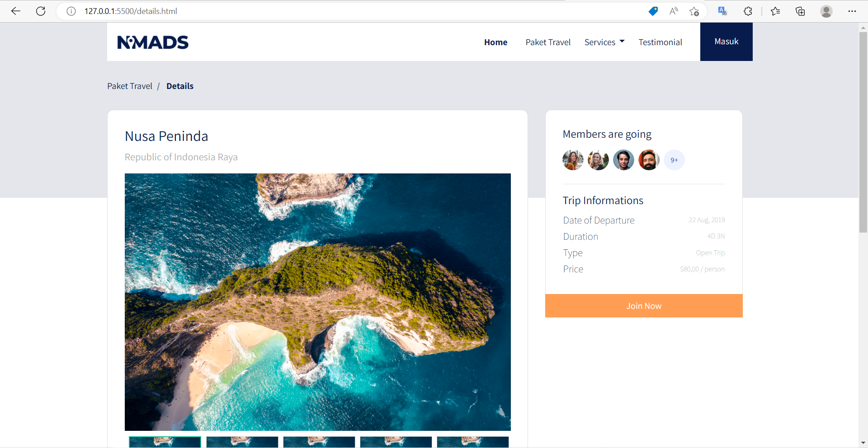
Task: Open the Testimonial nav link
Action: click(x=660, y=42)
